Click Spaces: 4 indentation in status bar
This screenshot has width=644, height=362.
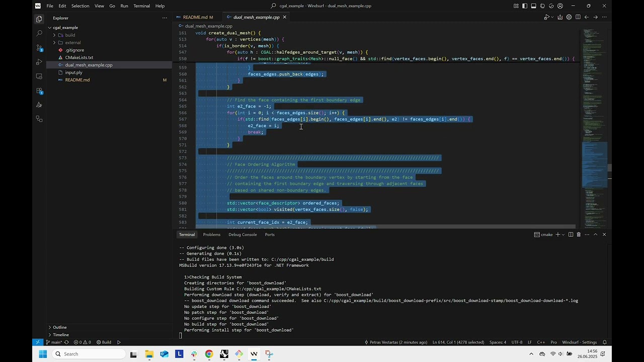tap(498, 342)
